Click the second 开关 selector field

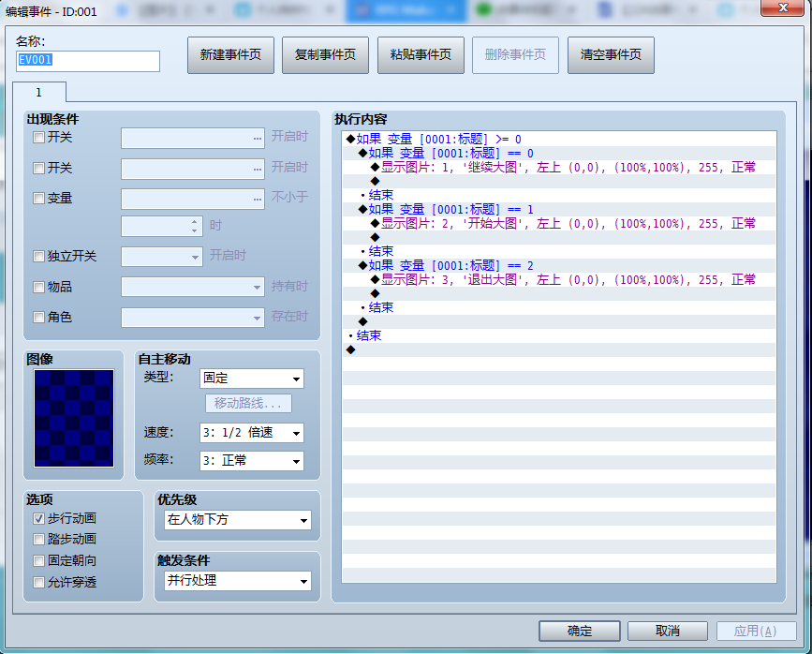[x=193, y=169]
